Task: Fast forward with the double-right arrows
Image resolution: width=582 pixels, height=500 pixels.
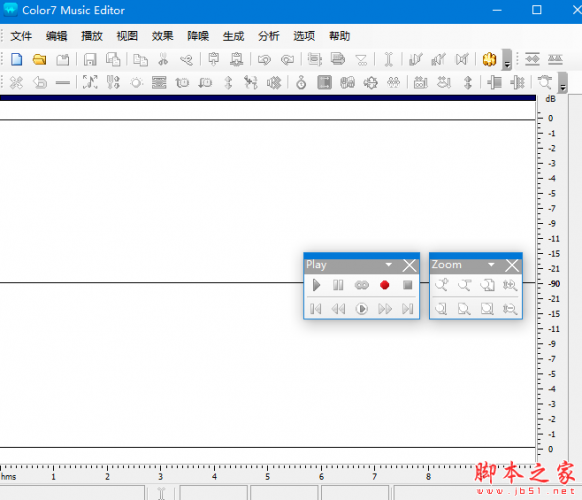Action: (385, 309)
